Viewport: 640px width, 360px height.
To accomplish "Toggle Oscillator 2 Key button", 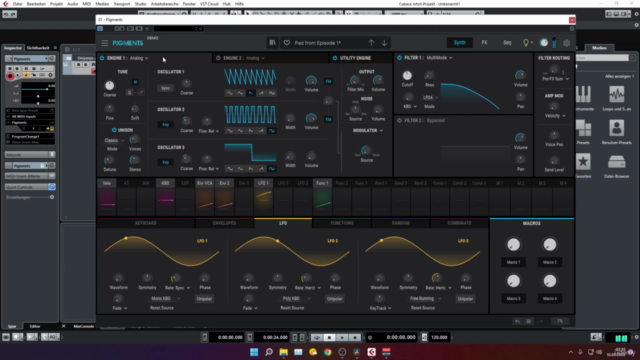I will [x=165, y=124].
